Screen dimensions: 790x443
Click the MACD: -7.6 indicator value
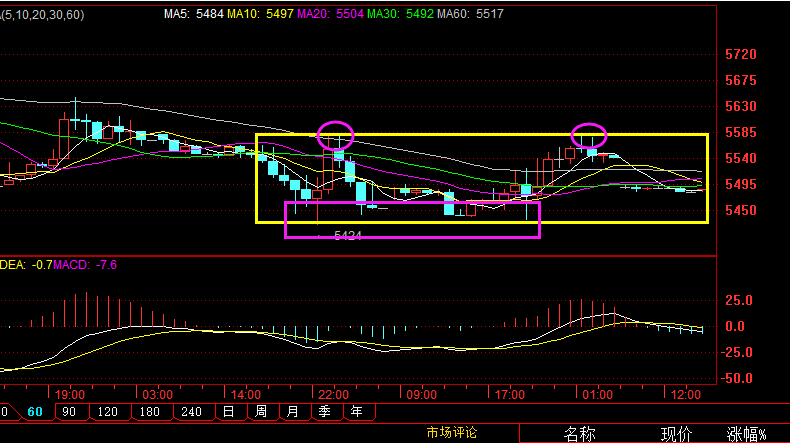click(x=85, y=265)
